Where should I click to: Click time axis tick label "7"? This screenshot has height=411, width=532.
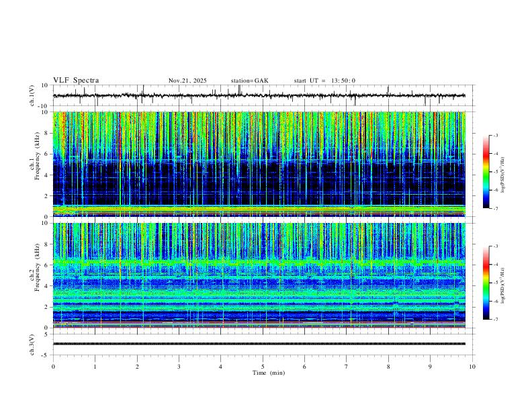point(347,367)
